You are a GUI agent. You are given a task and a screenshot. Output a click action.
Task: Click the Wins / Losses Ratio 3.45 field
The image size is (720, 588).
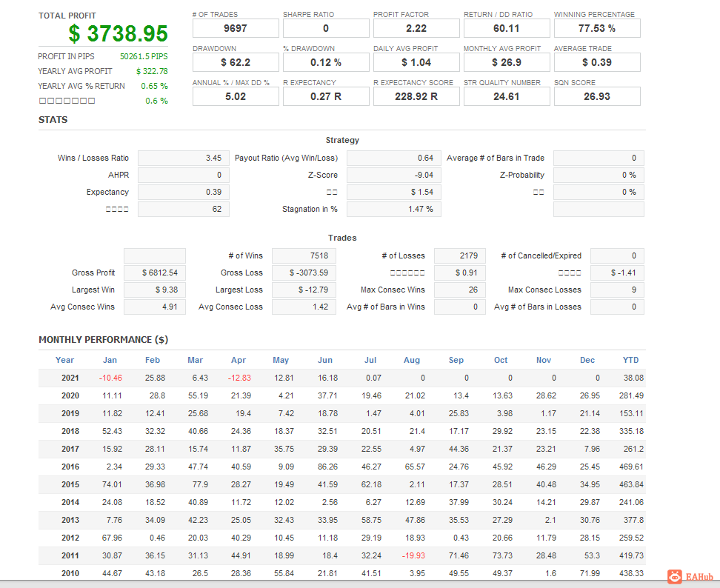pyautogui.click(x=183, y=158)
